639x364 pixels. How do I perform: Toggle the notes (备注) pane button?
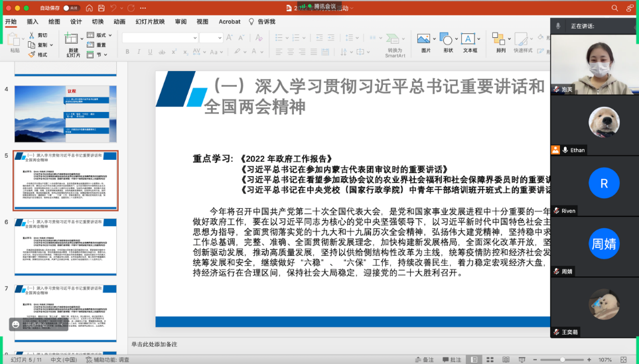[423, 359]
